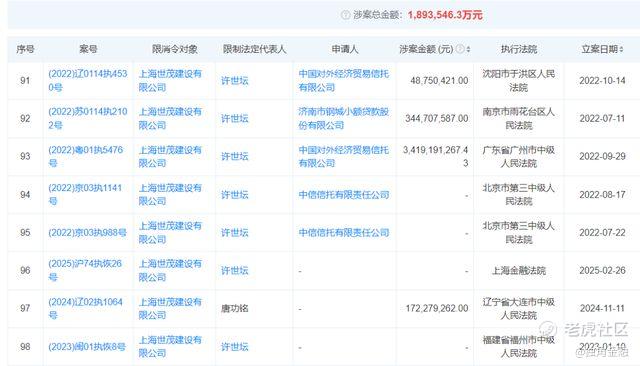
Task: Open case (2022)京03执988号
Action: click(87, 233)
